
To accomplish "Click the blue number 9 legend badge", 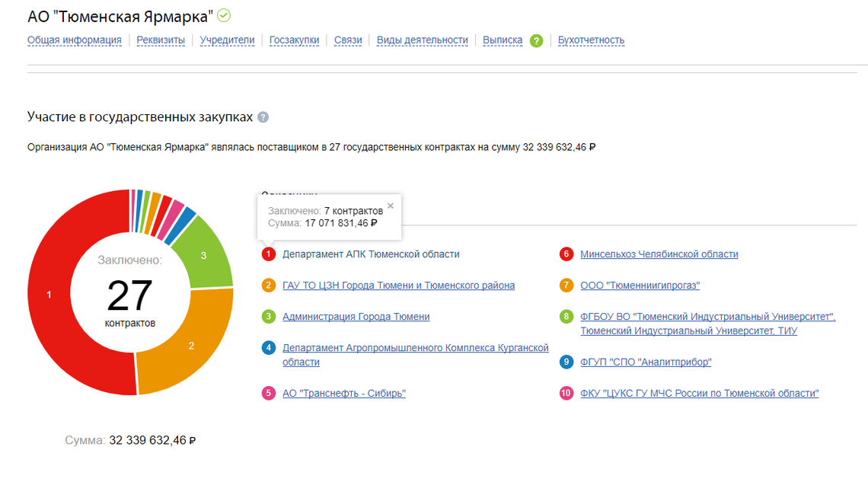I will (566, 362).
